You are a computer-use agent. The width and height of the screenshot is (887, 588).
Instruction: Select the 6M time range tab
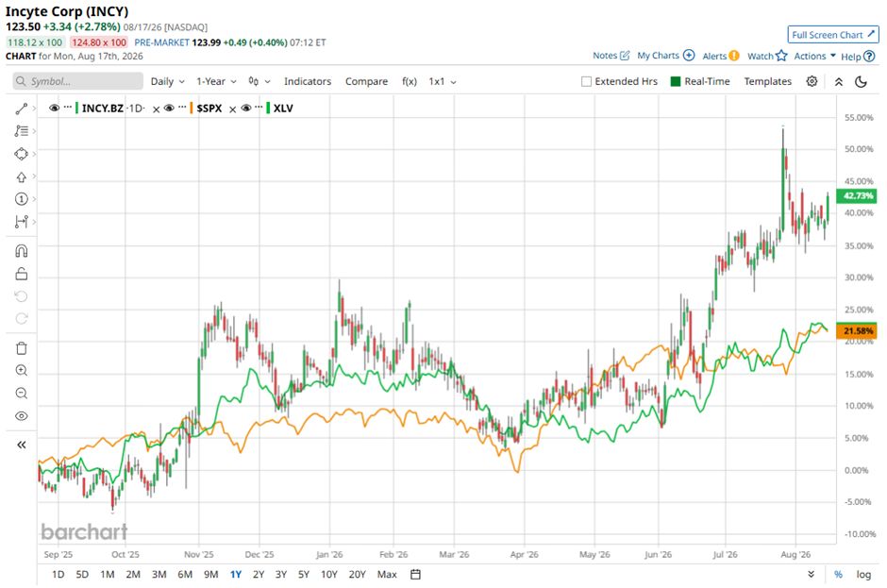[185, 575]
